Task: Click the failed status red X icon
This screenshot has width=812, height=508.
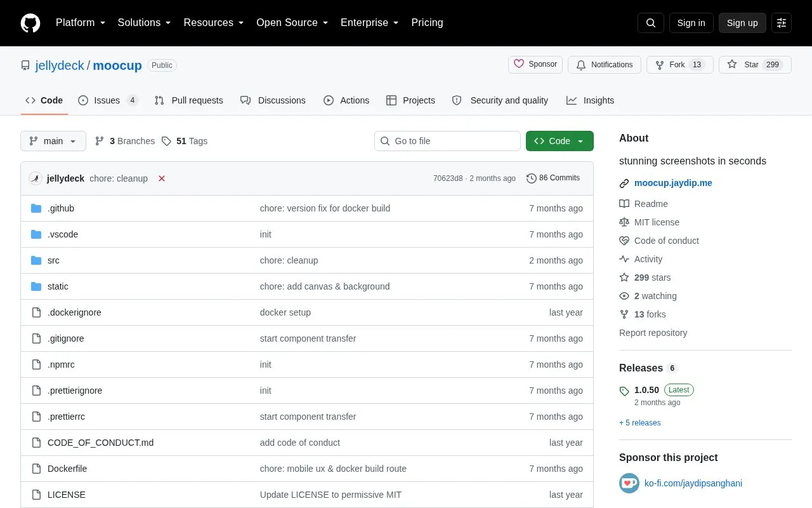Action: (162, 178)
